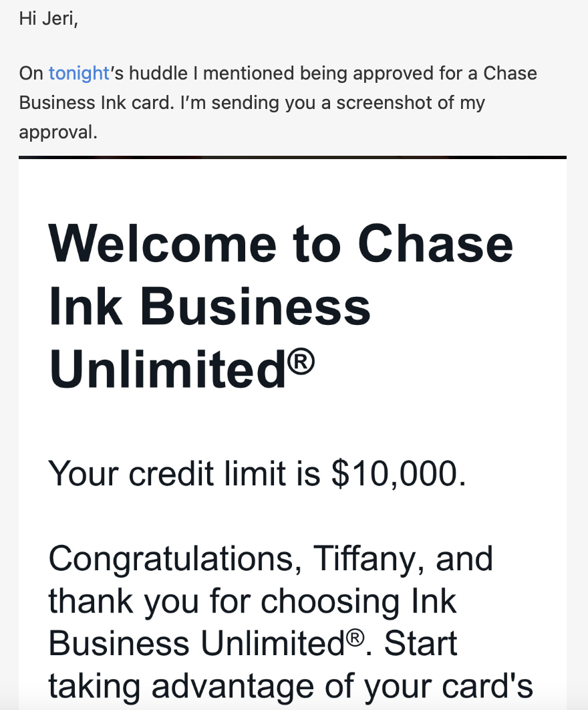The height and width of the screenshot is (710, 588).
Task: Click the word "Chase" in the bold heading
Action: coord(436,243)
